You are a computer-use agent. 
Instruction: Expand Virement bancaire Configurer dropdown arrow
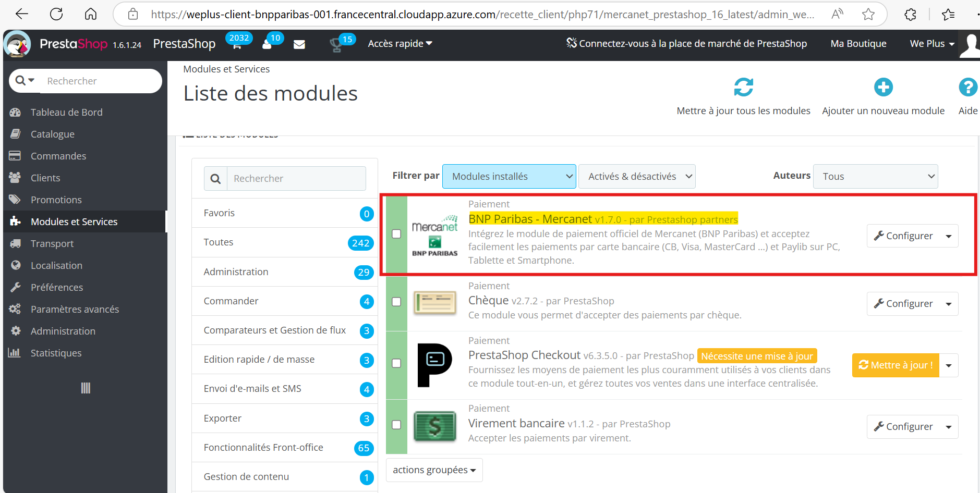point(949,427)
